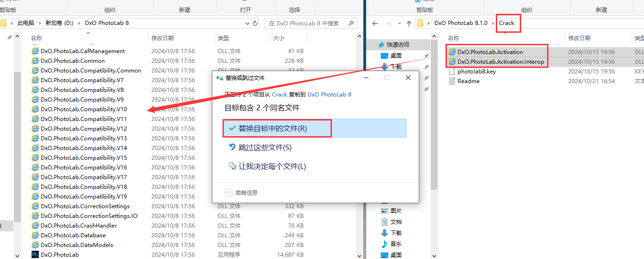Click the Up arrow in Crack window
This screenshot has height=259, width=644.
[x=409, y=23]
